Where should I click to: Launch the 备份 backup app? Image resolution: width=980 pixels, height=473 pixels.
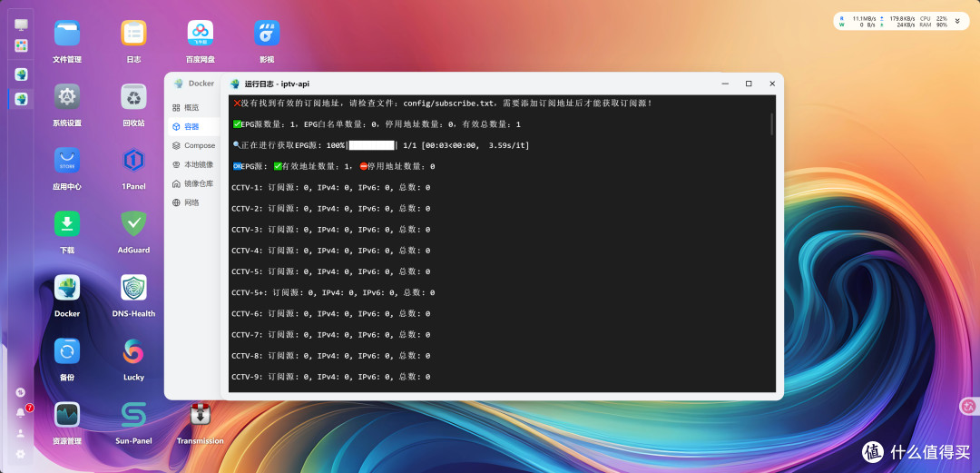point(67,351)
